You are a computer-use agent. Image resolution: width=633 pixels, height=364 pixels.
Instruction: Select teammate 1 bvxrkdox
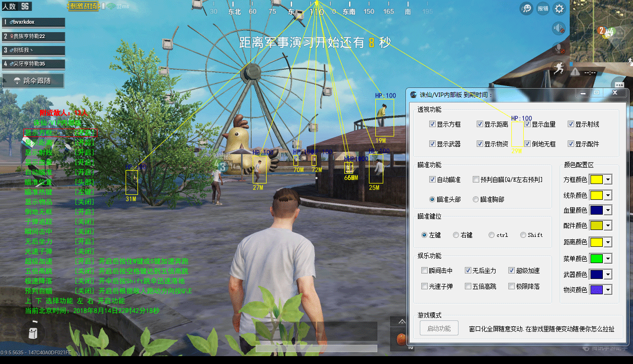34,22
